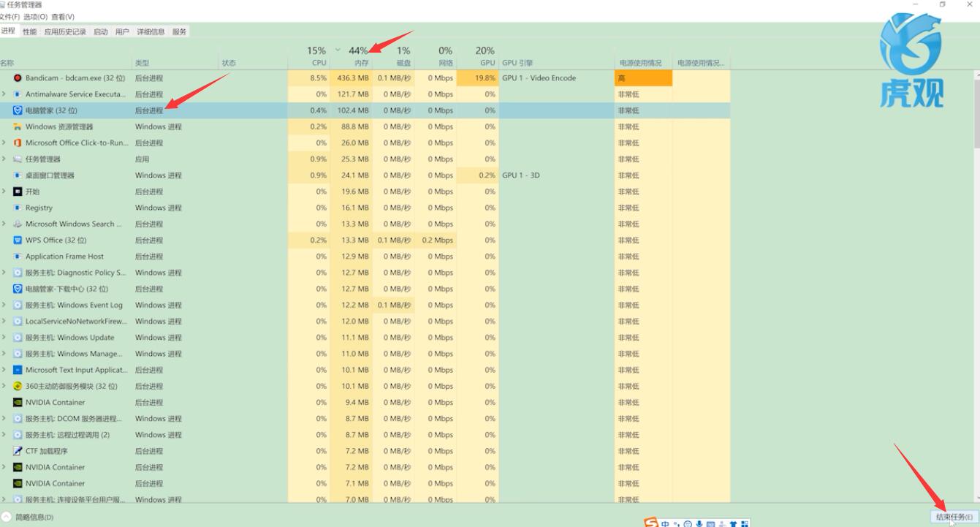Click the 电脑管家-下载中心 shield icon
The image size is (980, 527).
tap(18, 289)
